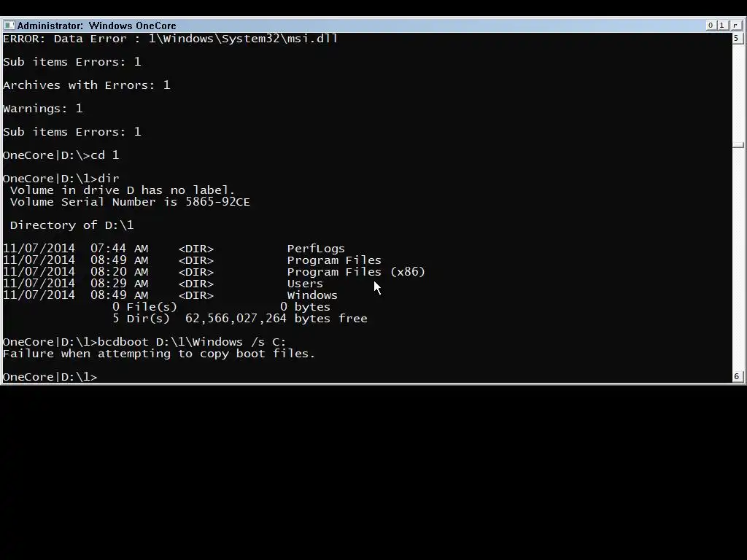
Task: Click the 'Administrator: Windows OneCore' title text
Action: 97,26
